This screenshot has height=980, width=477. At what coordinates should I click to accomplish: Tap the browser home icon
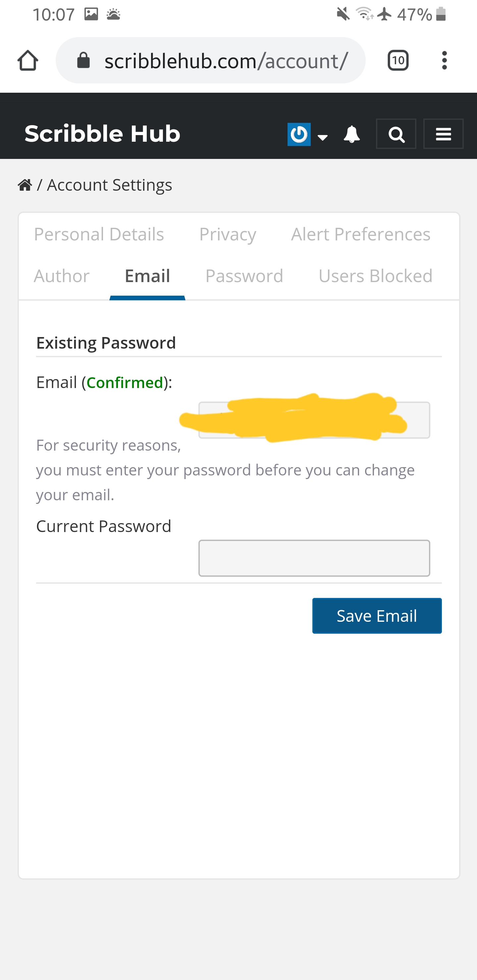pos(28,61)
